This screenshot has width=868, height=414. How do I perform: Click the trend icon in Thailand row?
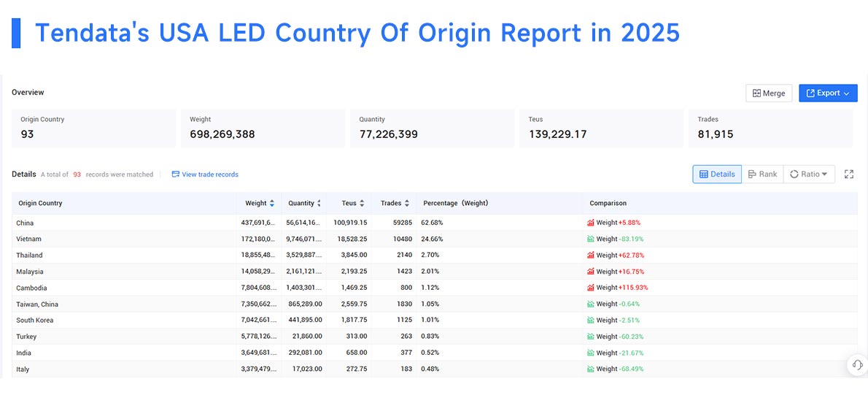pyautogui.click(x=591, y=255)
